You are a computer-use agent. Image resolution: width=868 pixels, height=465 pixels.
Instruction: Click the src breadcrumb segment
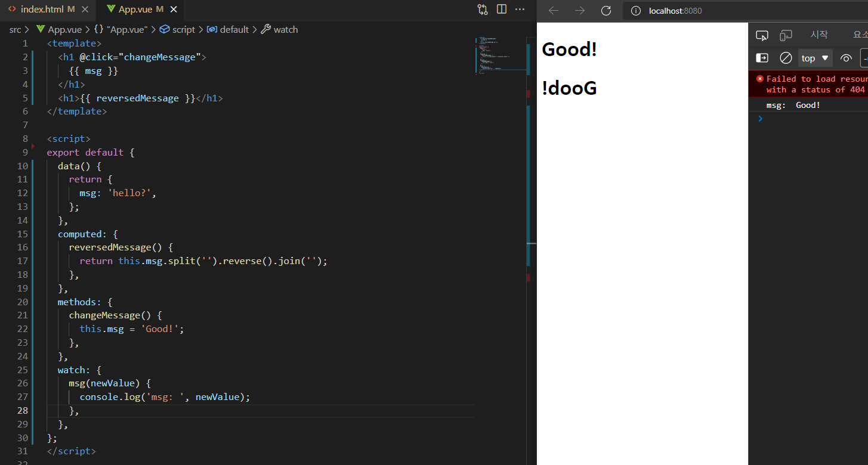[x=15, y=29]
